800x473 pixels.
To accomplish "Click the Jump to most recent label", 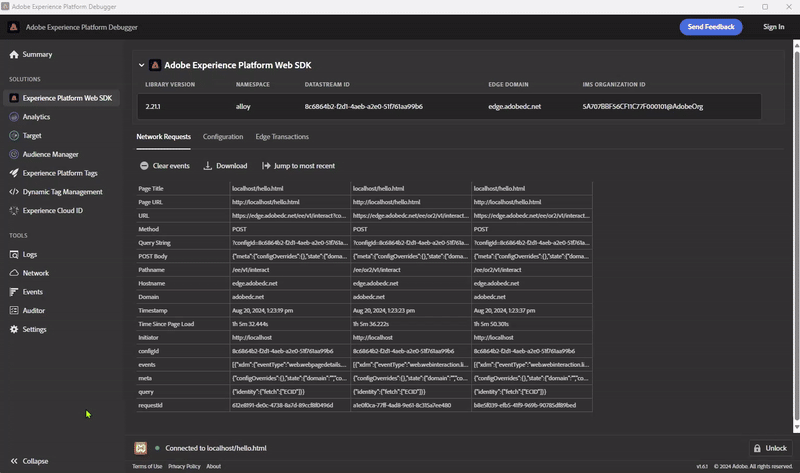I will pyautogui.click(x=305, y=166).
